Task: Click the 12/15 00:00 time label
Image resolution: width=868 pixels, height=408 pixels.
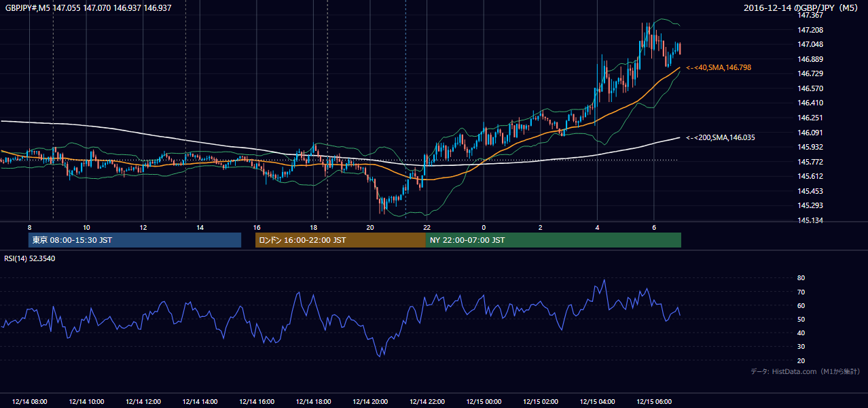Action: point(484,402)
